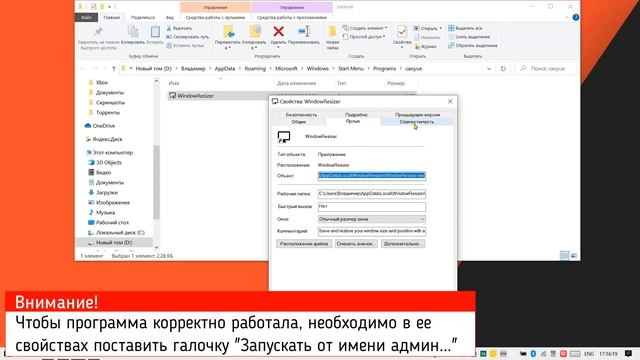Click the Explorer search box
Image resolution: width=640 pixels, height=360 pixels.
(x=546, y=69)
